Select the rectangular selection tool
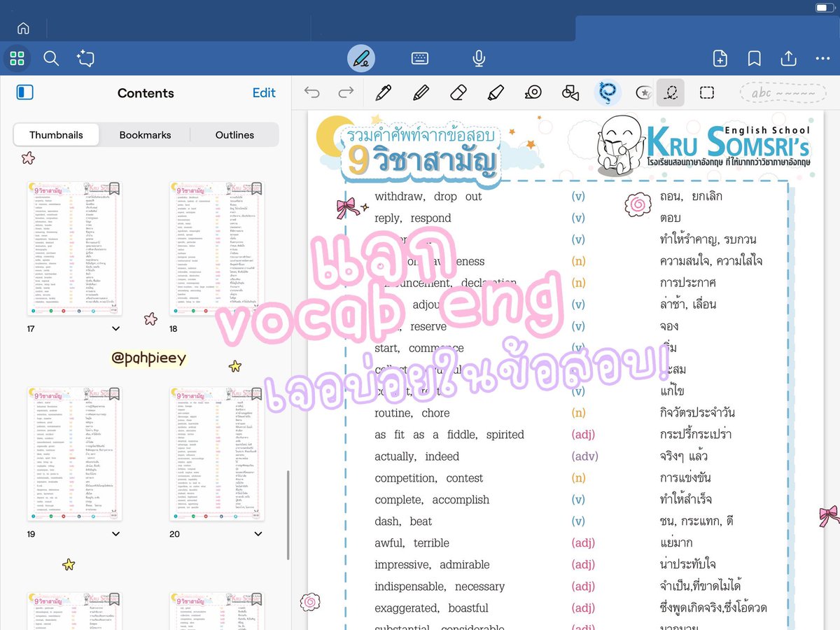This screenshot has width=840, height=630. [707, 92]
